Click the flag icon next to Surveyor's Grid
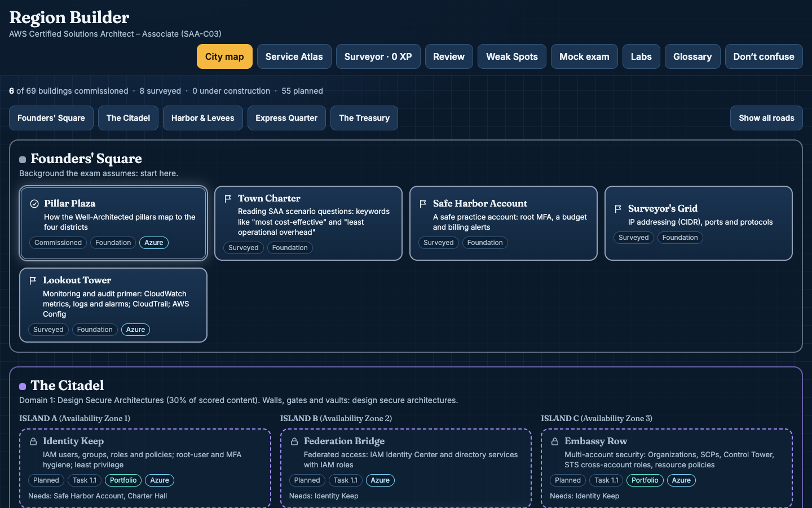The height and width of the screenshot is (508, 812). pos(618,209)
